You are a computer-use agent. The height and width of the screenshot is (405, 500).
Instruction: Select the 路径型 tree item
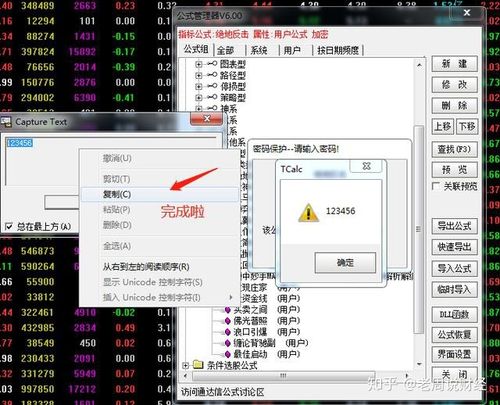[233, 75]
